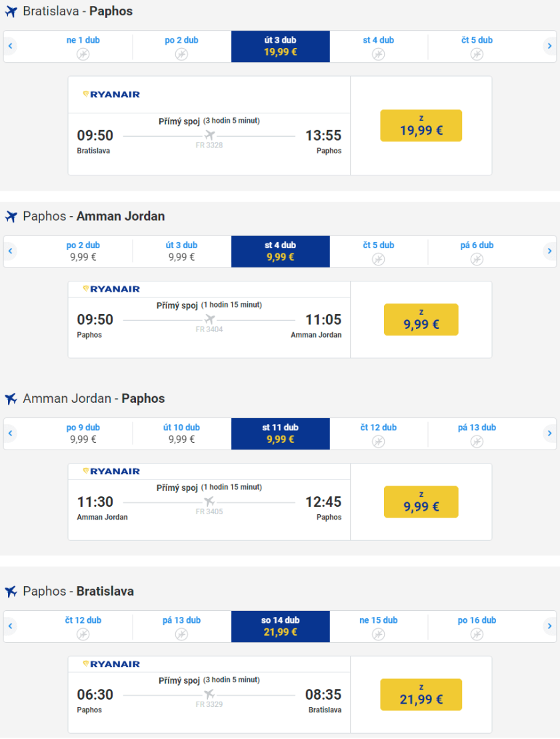Show earlier dates for Amman Jordan - Paphos

pyautogui.click(x=11, y=434)
